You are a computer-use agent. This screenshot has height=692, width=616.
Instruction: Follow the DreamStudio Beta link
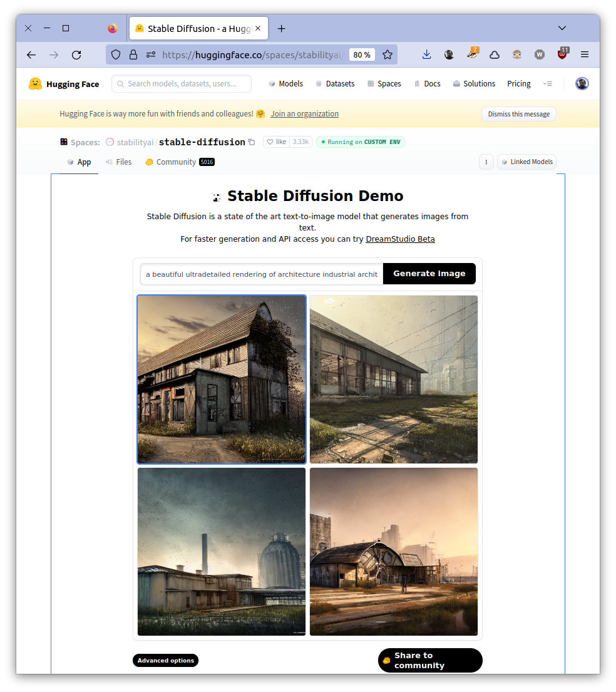(400, 239)
